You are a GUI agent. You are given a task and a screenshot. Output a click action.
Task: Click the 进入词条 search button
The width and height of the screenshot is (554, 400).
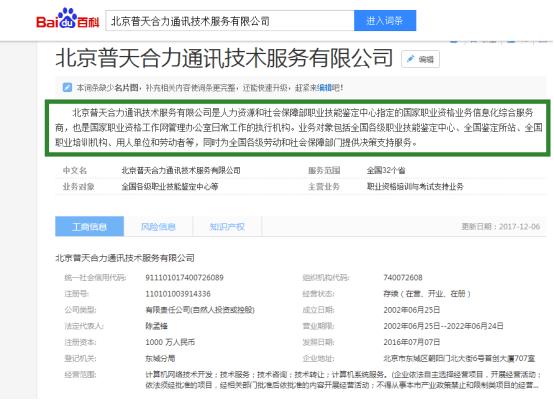385,21
